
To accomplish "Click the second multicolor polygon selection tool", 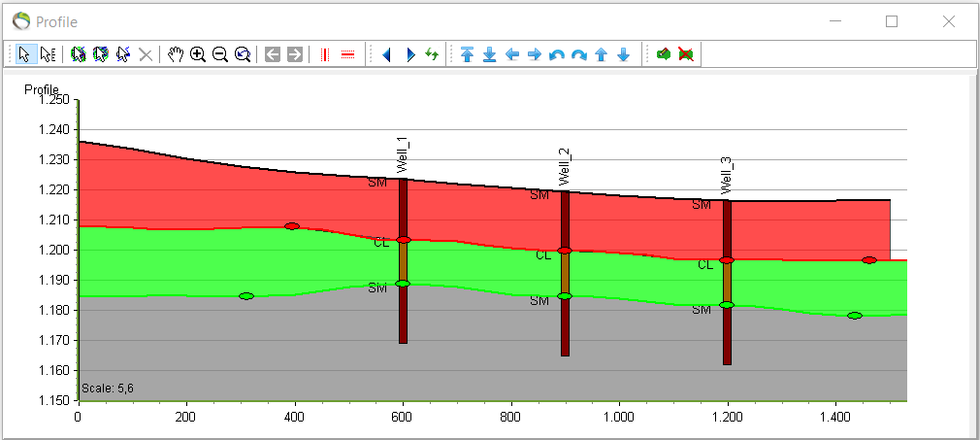I will pyautogui.click(x=100, y=54).
